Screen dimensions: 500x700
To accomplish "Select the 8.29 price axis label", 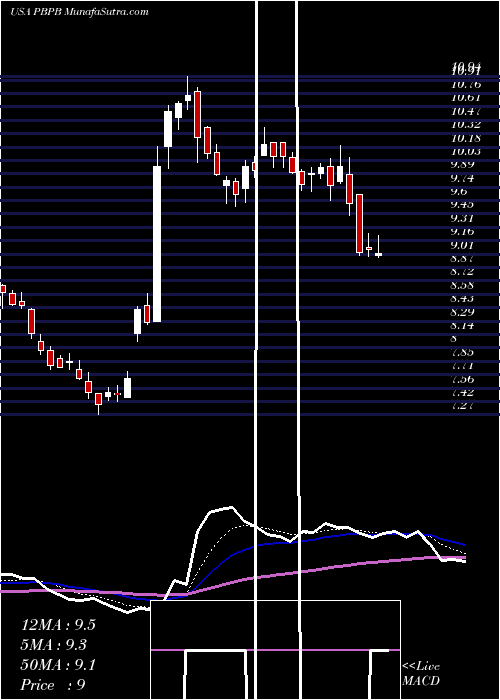I will point(463,312).
